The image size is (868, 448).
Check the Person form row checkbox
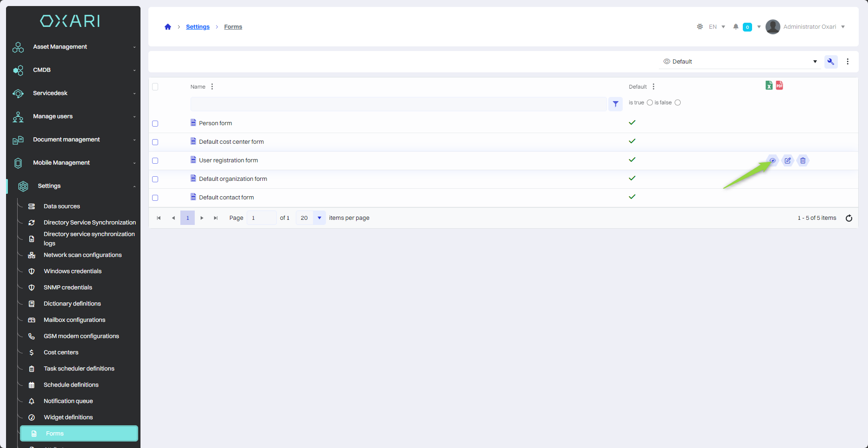click(x=155, y=123)
